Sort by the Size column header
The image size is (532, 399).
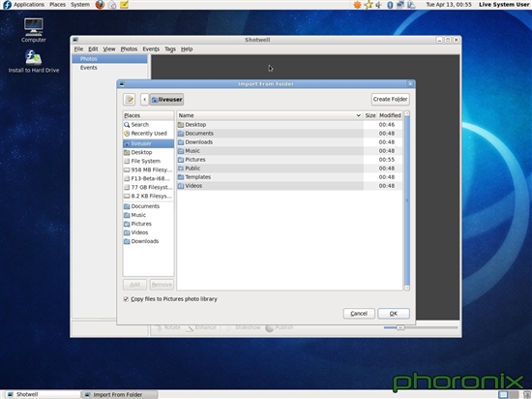click(369, 115)
